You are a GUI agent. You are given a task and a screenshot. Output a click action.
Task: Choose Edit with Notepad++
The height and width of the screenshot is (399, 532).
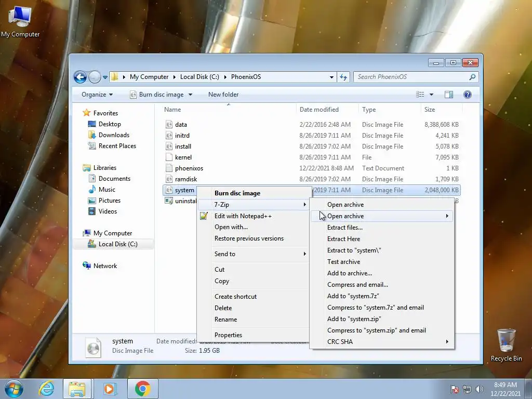pyautogui.click(x=253, y=216)
